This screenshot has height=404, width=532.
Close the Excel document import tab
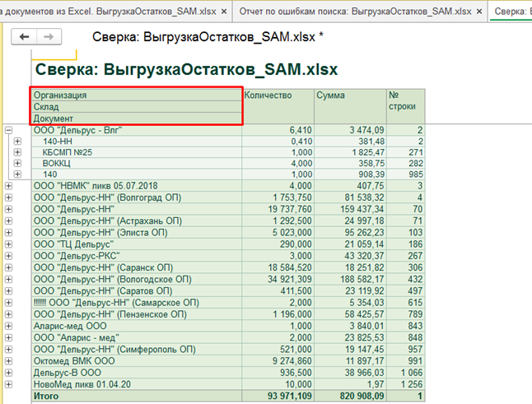(x=224, y=12)
